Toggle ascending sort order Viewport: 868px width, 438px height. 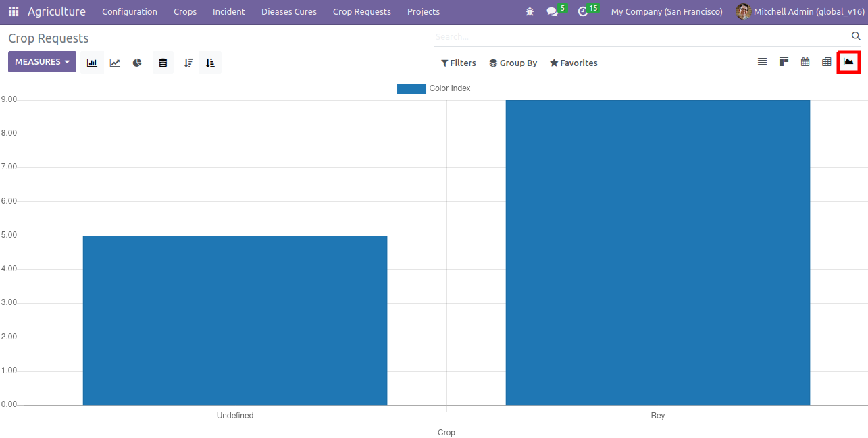(211, 63)
